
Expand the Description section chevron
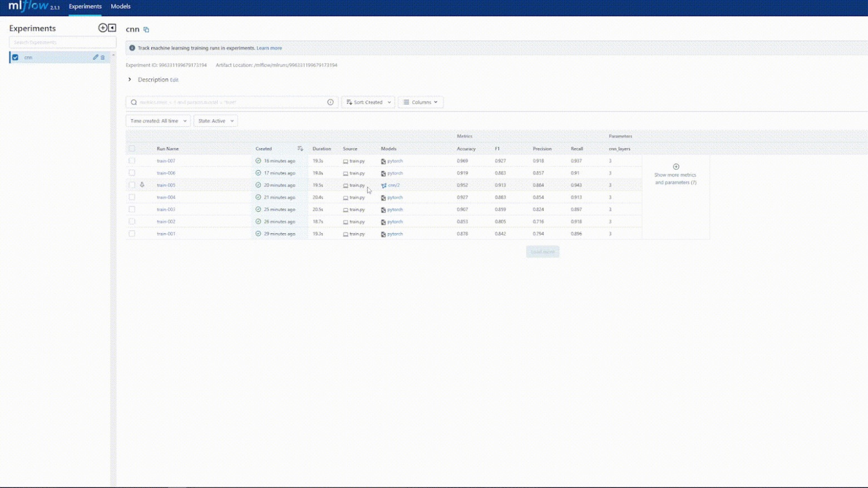[130, 80]
